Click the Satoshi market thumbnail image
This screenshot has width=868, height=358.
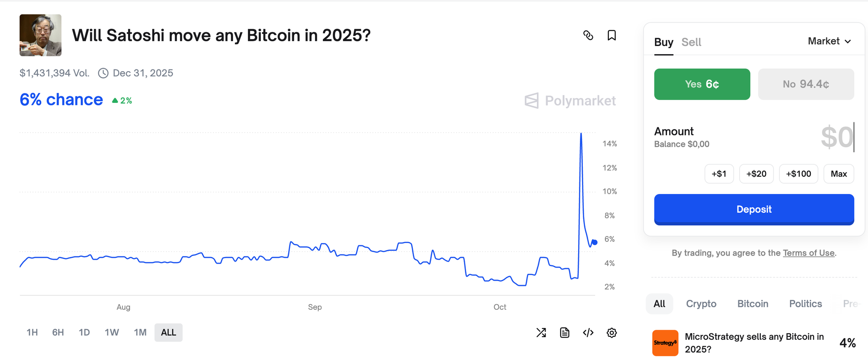(40, 35)
